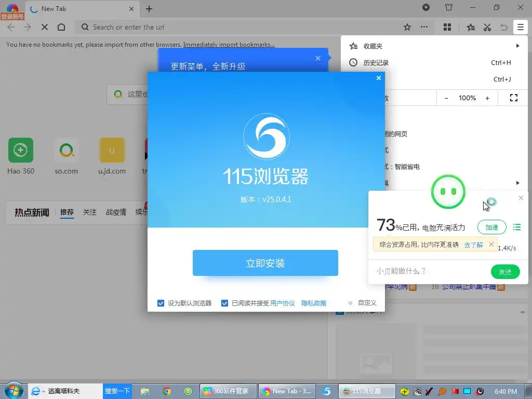
Task: Go to the home page icon
Action: click(x=61, y=27)
